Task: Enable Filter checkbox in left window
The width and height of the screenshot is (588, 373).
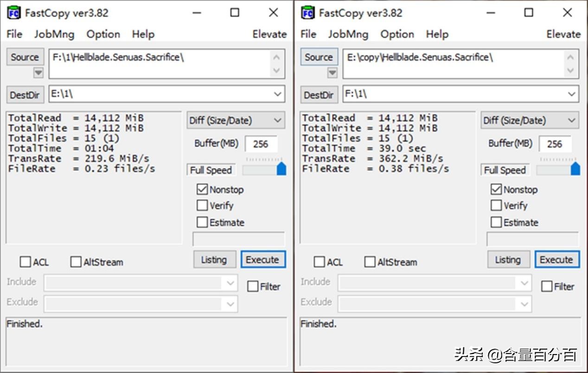Action: [x=253, y=286]
